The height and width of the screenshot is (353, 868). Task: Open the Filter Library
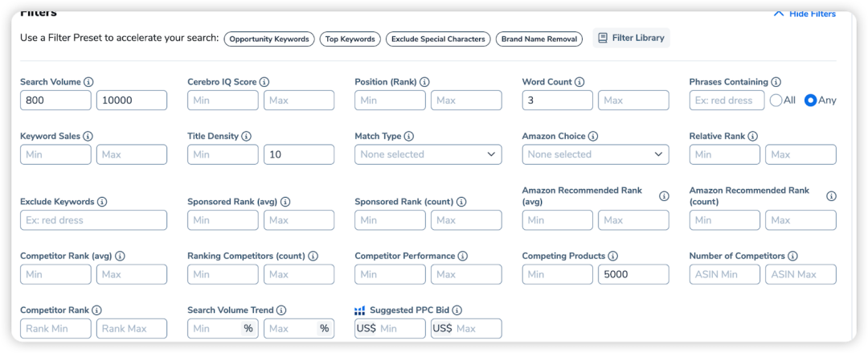pos(631,38)
